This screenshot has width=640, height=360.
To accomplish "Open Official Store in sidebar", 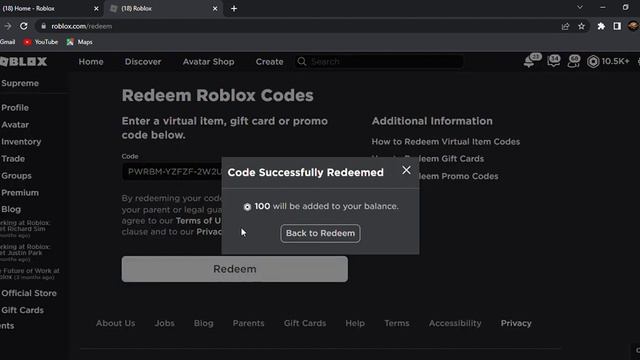I will pos(29,293).
